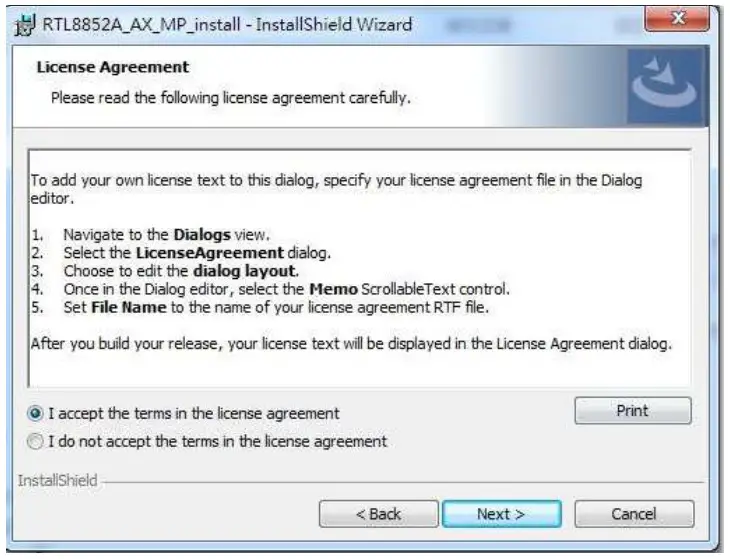Cancel the installation wizard

pyautogui.click(x=634, y=514)
